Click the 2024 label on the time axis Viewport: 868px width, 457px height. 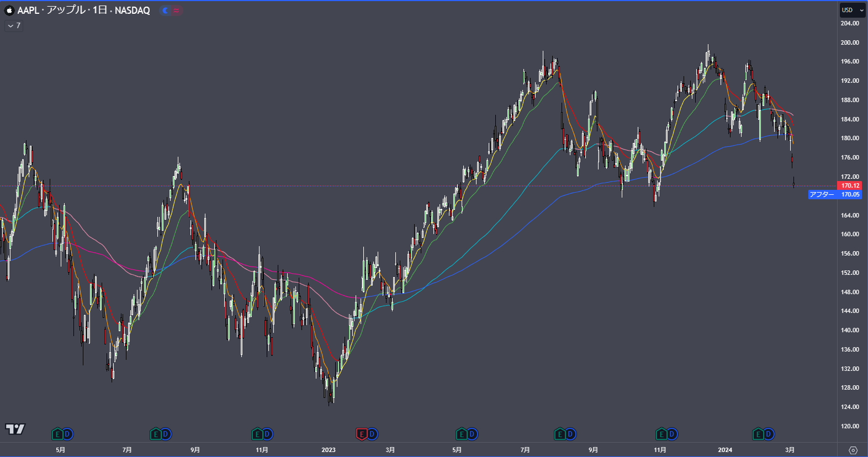[x=725, y=450]
